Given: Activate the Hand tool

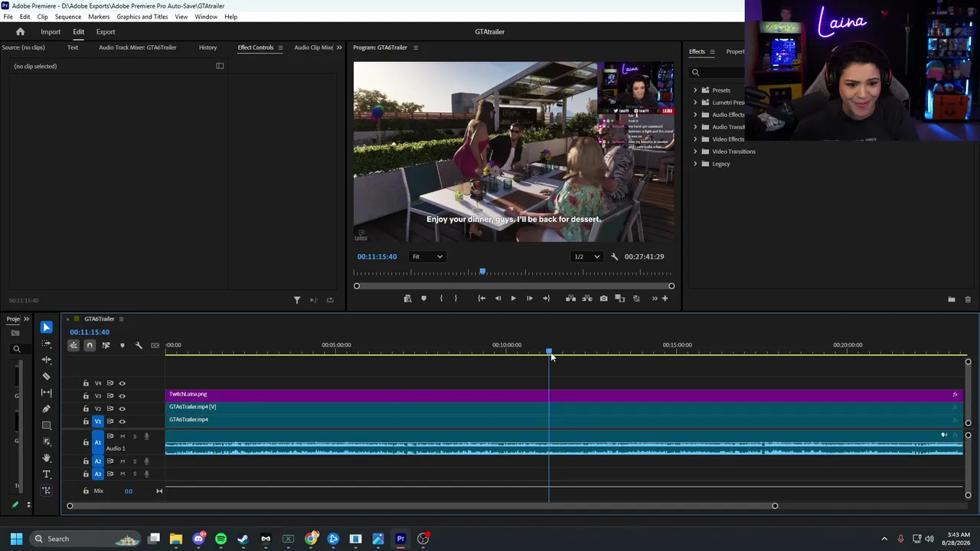Looking at the screenshot, I should pyautogui.click(x=46, y=458).
